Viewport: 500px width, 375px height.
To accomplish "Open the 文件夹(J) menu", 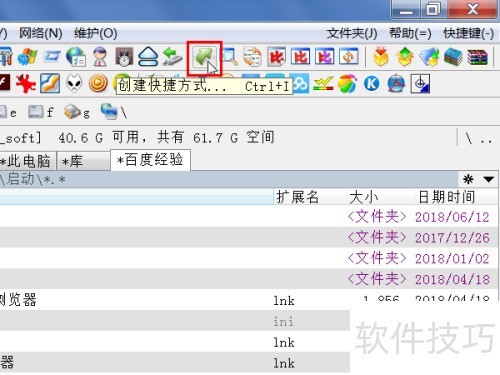I will point(352,33).
